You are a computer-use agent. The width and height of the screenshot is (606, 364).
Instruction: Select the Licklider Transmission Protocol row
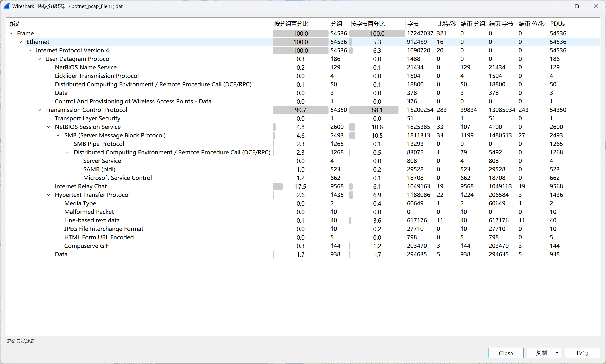pyautogui.click(x=97, y=76)
